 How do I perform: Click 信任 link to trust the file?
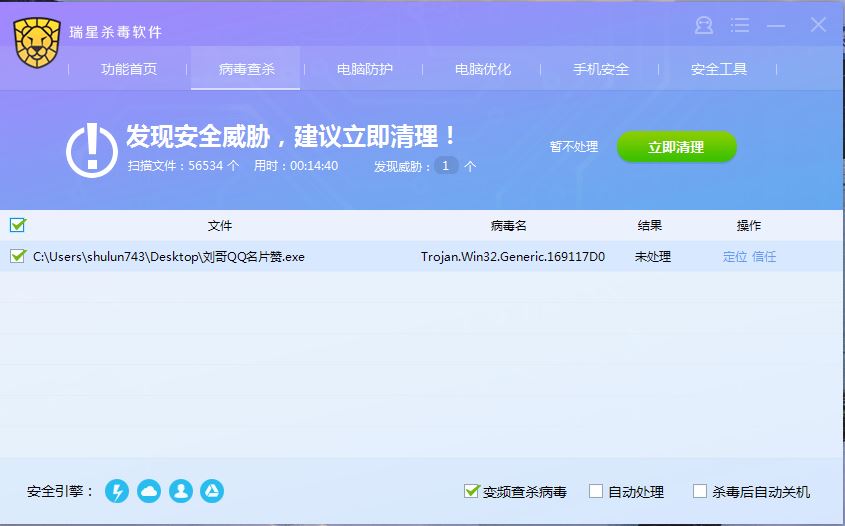coord(764,257)
